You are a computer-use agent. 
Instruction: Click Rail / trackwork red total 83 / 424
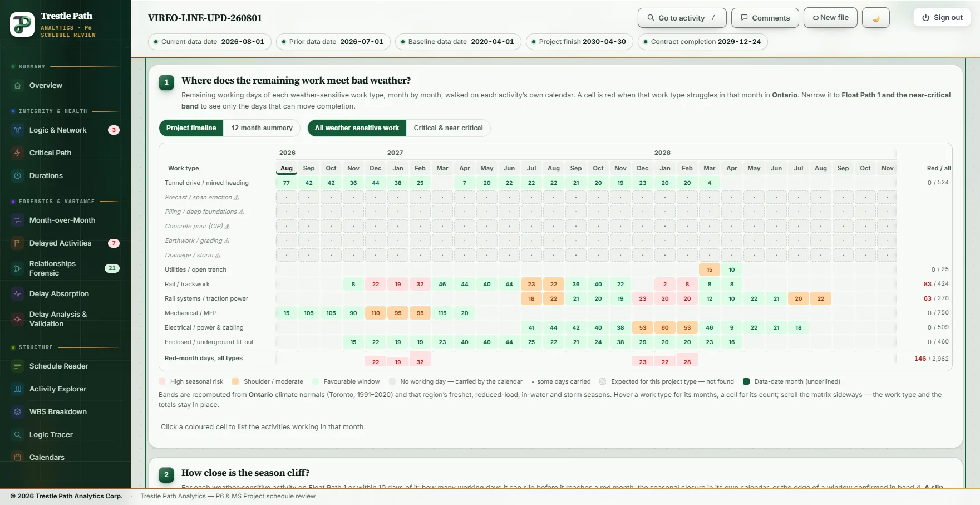[936, 284]
